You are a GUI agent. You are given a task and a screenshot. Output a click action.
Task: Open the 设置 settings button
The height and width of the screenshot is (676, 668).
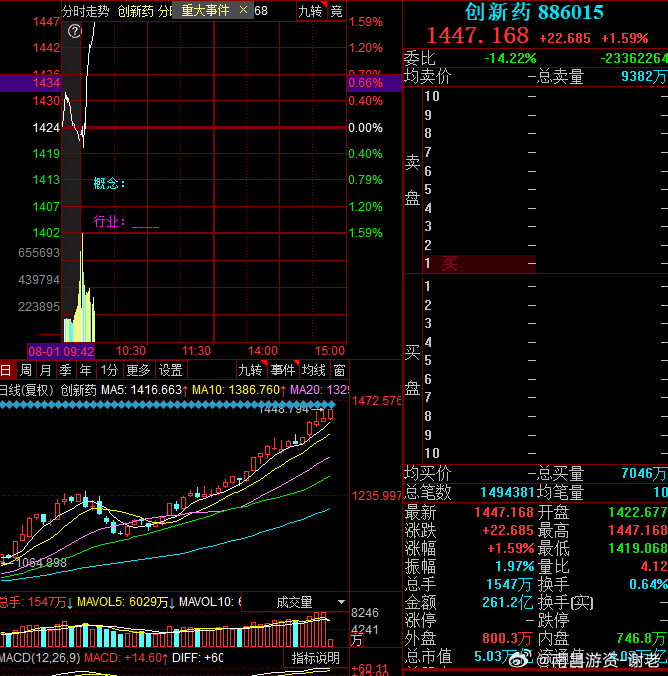(171, 370)
